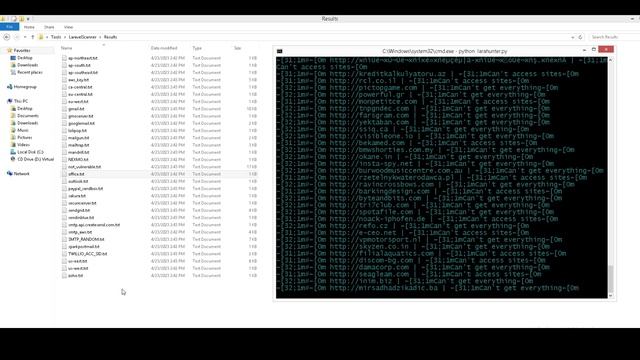Open Desktop under Favorites
Viewport: 640px width, 360px height.
click(24, 58)
